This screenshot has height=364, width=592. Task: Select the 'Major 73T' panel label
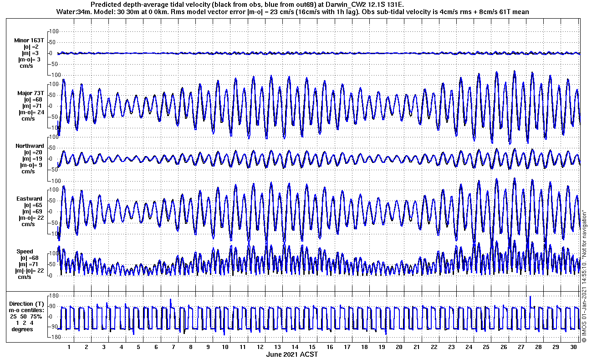tap(31, 93)
